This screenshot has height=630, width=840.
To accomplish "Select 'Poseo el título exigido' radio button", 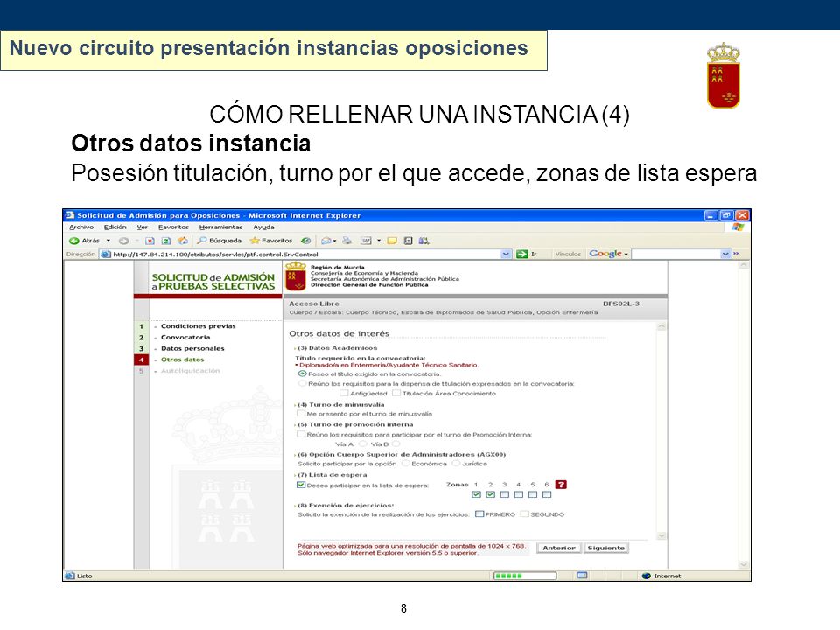I will click(302, 374).
